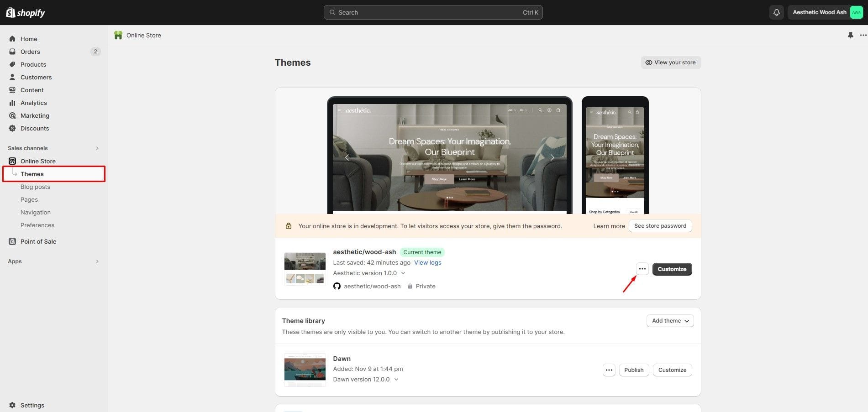The image size is (868, 412).
Task: Open the View logs link
Action: tap(427, 262)
